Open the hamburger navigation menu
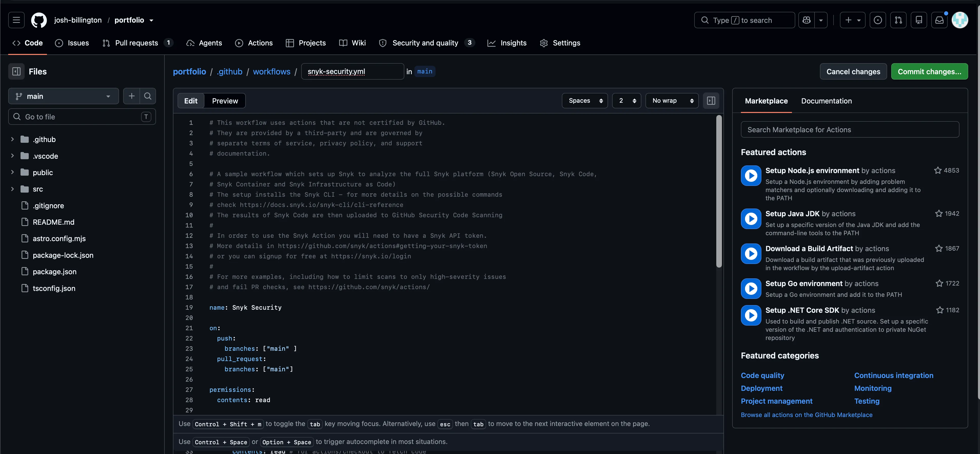The image size is (980, 454). click(x=16, y=20)
